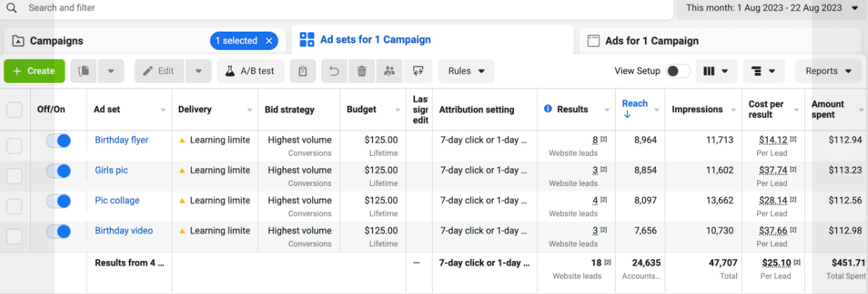Check the box for Pic collage row
Viewport: 868px width, 294px height.
coord(14,206)
